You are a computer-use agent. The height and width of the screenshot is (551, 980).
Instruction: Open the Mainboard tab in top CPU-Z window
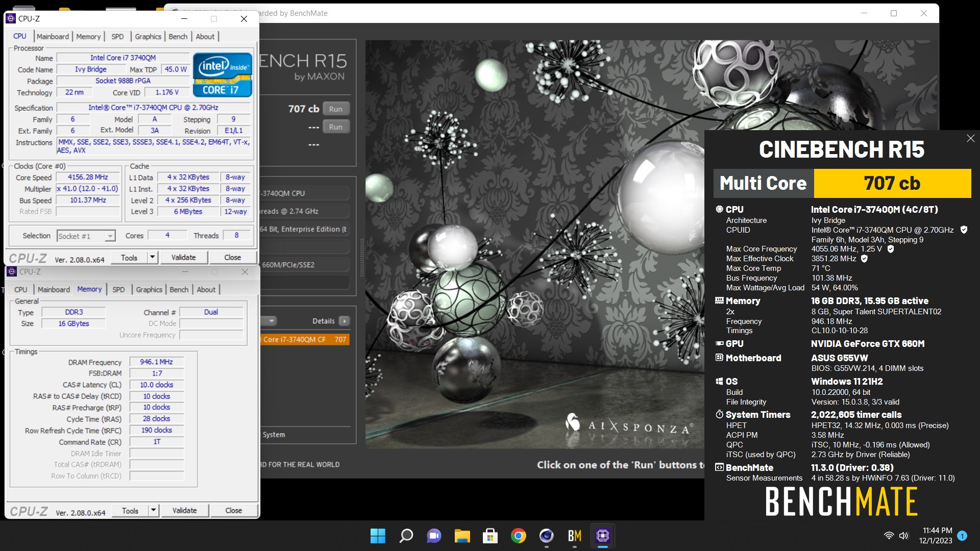[53, 37]
